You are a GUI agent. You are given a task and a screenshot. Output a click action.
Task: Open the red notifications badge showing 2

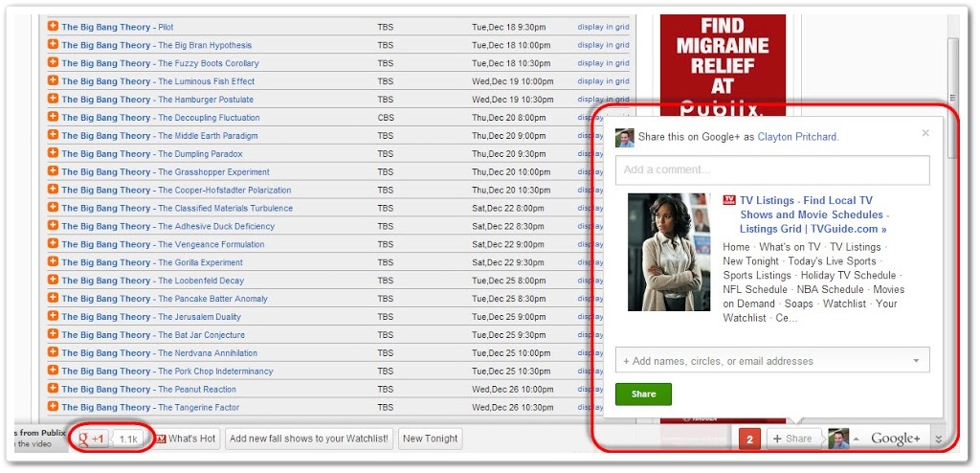(749, 439)
